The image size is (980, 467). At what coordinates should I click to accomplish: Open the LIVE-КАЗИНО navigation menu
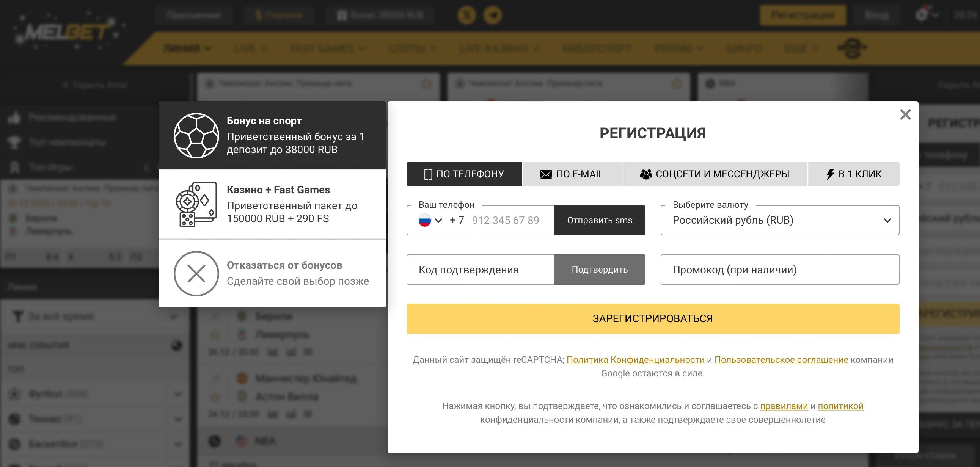tap(499, 49)
